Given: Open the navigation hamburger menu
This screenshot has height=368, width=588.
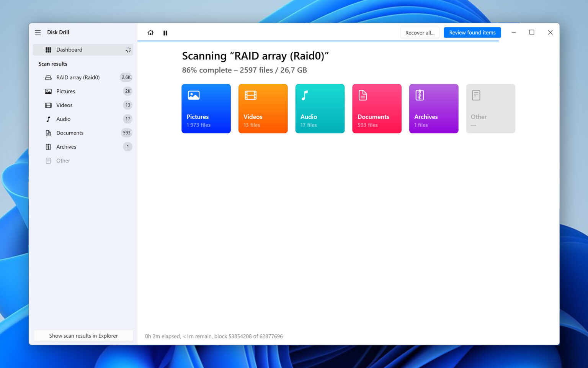Looking at the screenshot, I should pos(38,32).
